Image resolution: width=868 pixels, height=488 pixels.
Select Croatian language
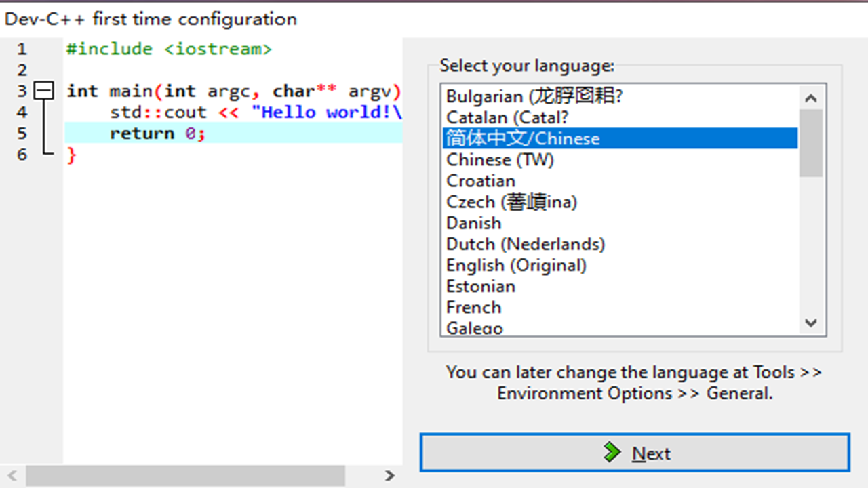pyautogui.click(x=481, y=180)
